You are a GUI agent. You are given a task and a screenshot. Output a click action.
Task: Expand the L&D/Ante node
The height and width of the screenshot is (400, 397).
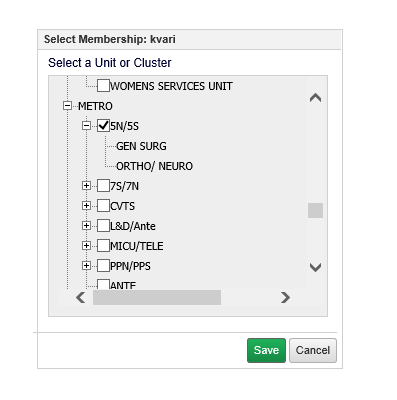(86, 226)
